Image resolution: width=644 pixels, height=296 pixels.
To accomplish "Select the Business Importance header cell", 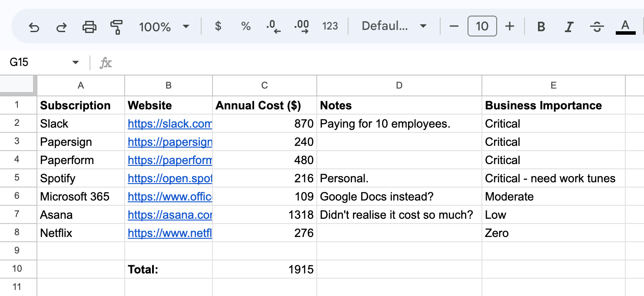I will (554, 105).
